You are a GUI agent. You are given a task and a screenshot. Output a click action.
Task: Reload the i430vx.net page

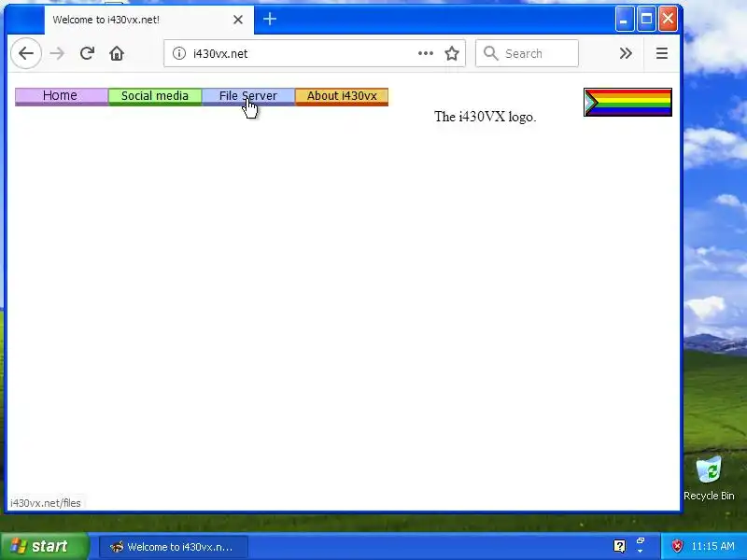[x=87, y=53]
